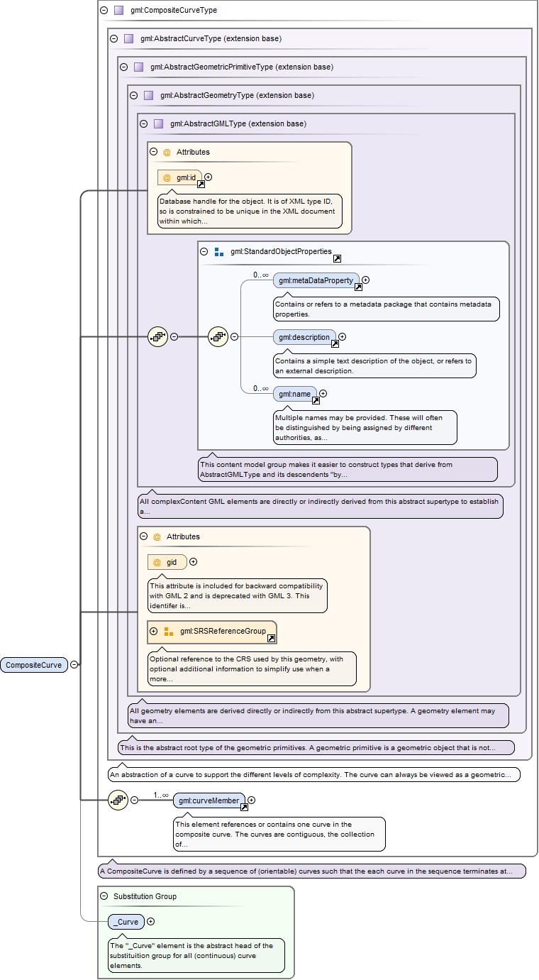This screenshot has height=980, width=539.
Task: Select the CompositeCurve element node
Action: 34,665
